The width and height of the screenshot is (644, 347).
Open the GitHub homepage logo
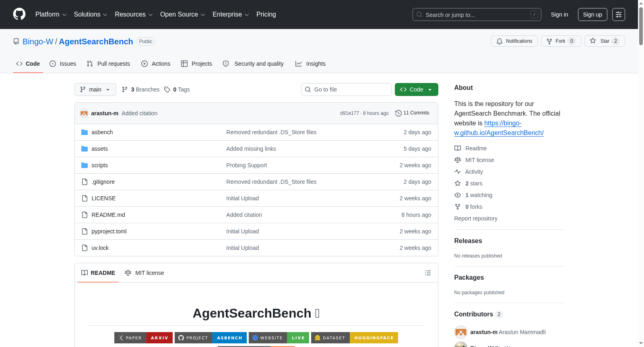click(x=19, y=15)
